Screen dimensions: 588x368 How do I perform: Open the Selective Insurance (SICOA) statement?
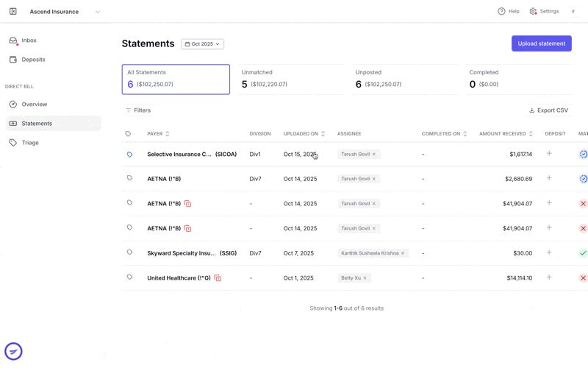point(192,154)
